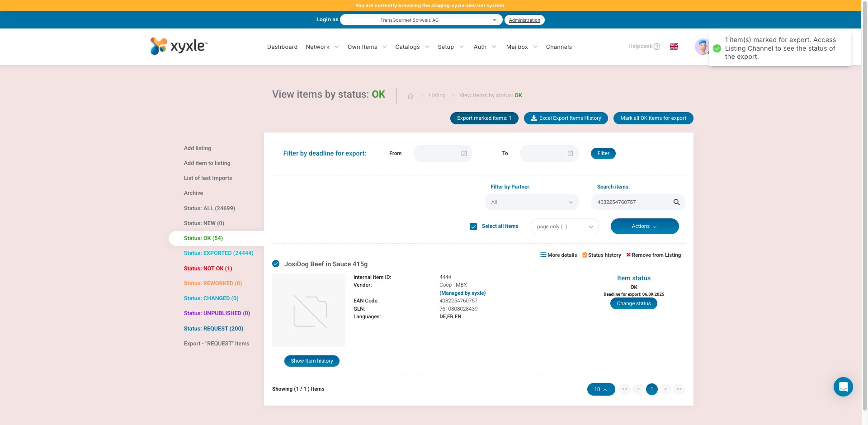Open the Login as company dropdown
Image resolution: width=868 pixels, height=425 pixels.
(421, 20)
